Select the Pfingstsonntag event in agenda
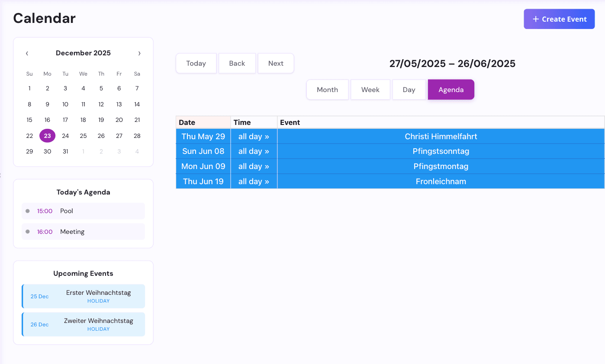Screen dimensions: 605x364 tap(441, 151)
